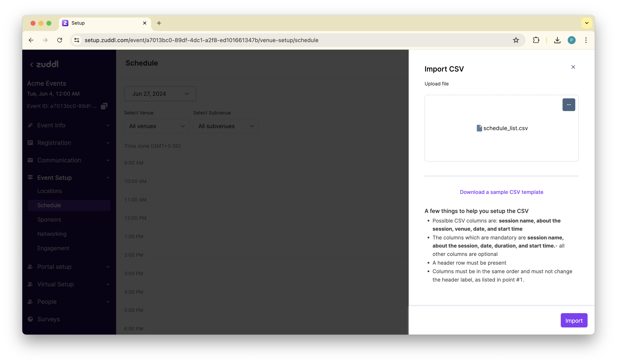617x364 pixels.
Task: Click the Import button
Action: (x=574, y=320)
